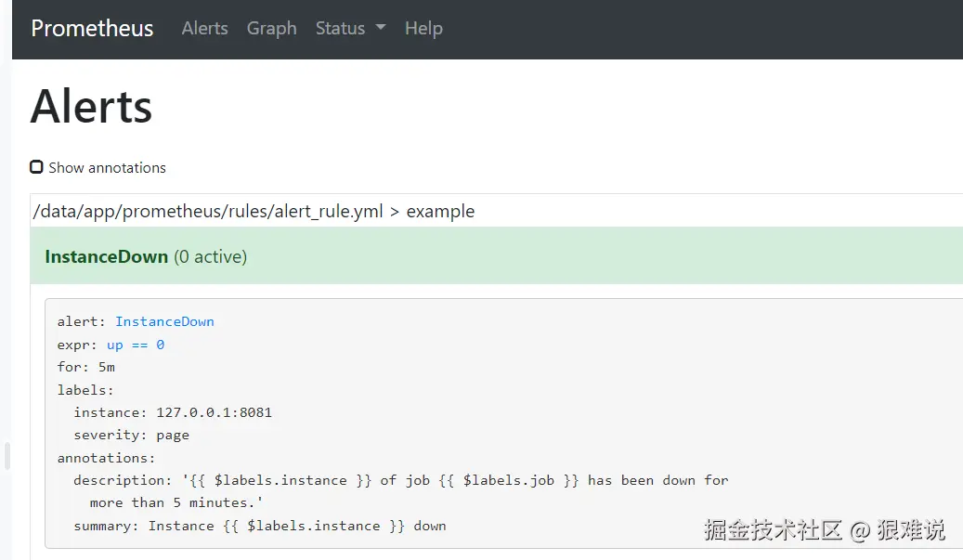Click the Prometheus brand logo text
Image resolution: width=963 pixels, height=560 pixels.
click(92, 29)
